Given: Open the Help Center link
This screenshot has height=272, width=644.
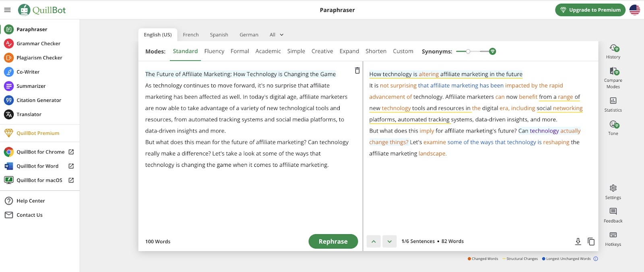Looking at the screenshot, I should pos(31,201).
